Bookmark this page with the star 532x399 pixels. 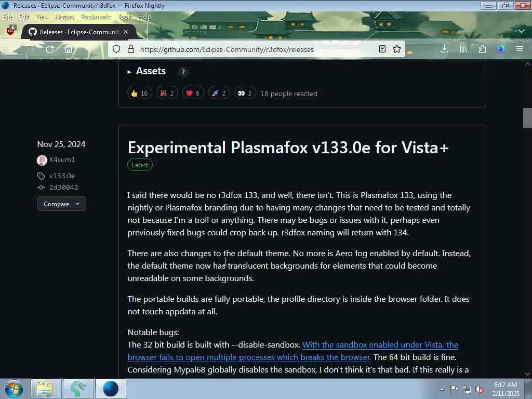click(397, 49)
